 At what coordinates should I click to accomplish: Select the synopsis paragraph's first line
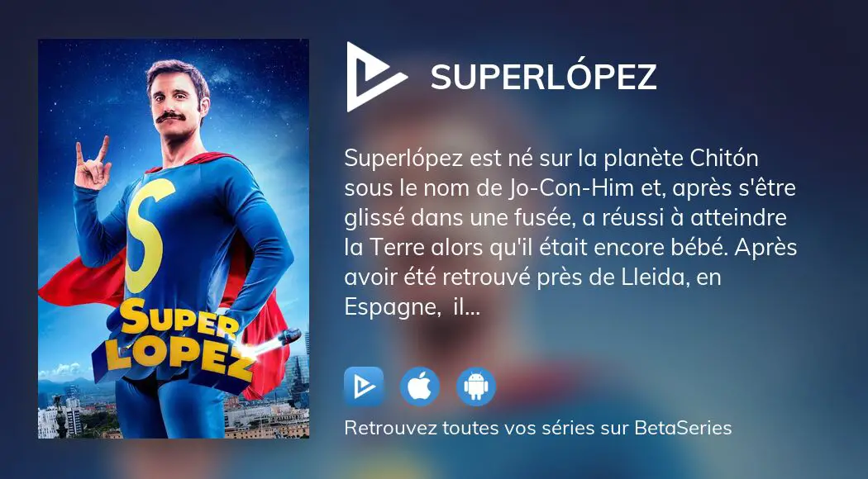[551, 159]
